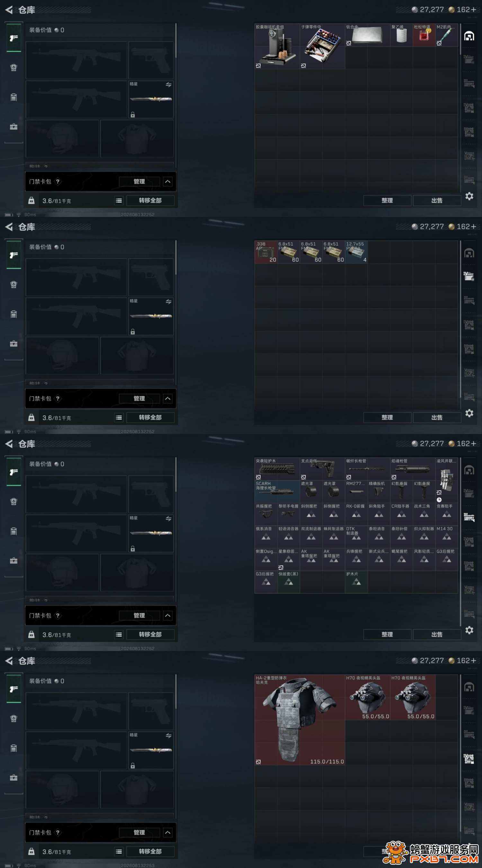Choose the 斜角阻手 angled handstop

point(379,514)
